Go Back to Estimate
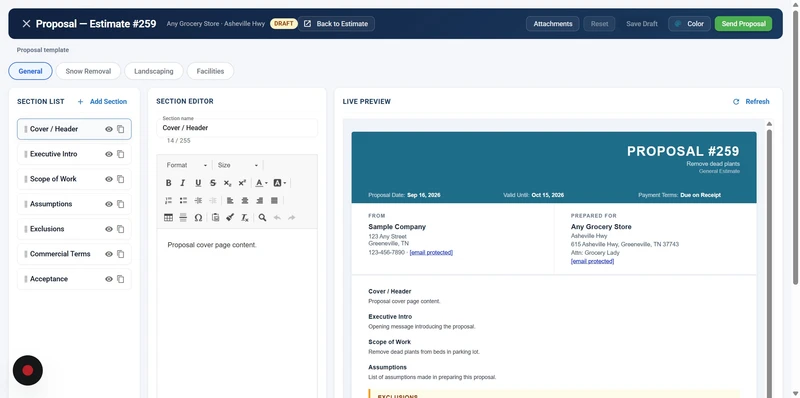This screenshot has height=398, width=800. (336, 23)
